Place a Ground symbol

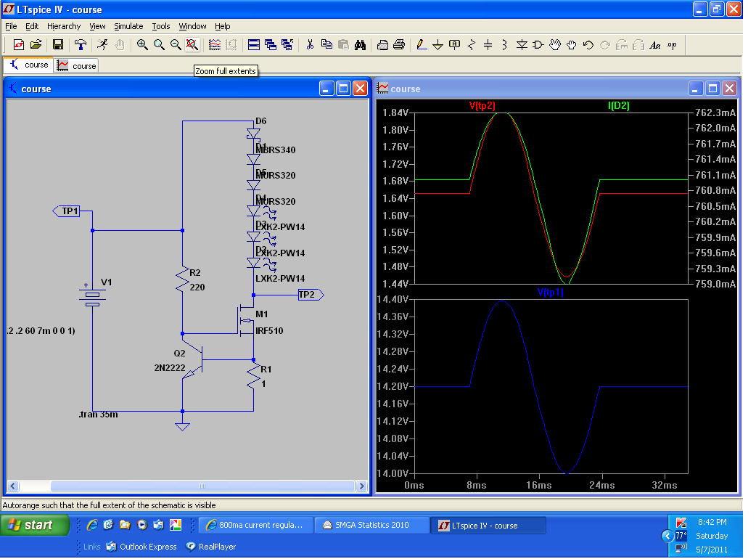[437, 45]
